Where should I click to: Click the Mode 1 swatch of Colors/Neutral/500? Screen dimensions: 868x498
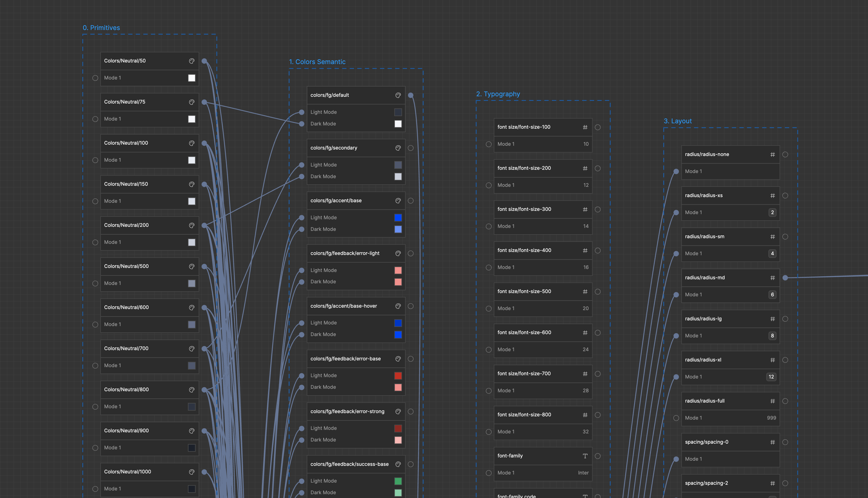192,283
